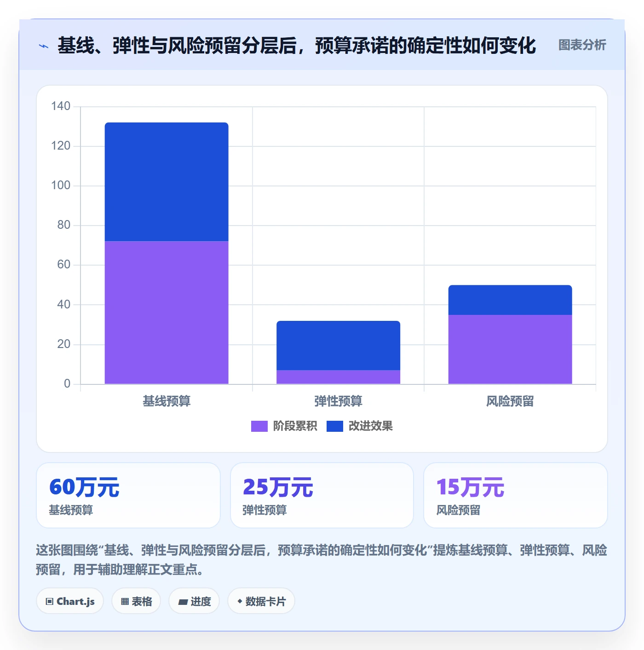Select the 表格 tag

[136, 601]
